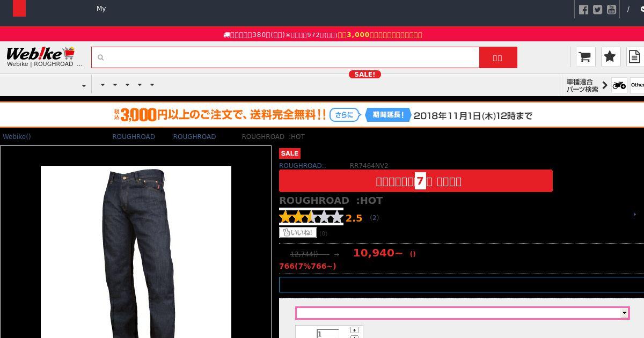Click the Others button next to motorcycle icon

point(637,85)
